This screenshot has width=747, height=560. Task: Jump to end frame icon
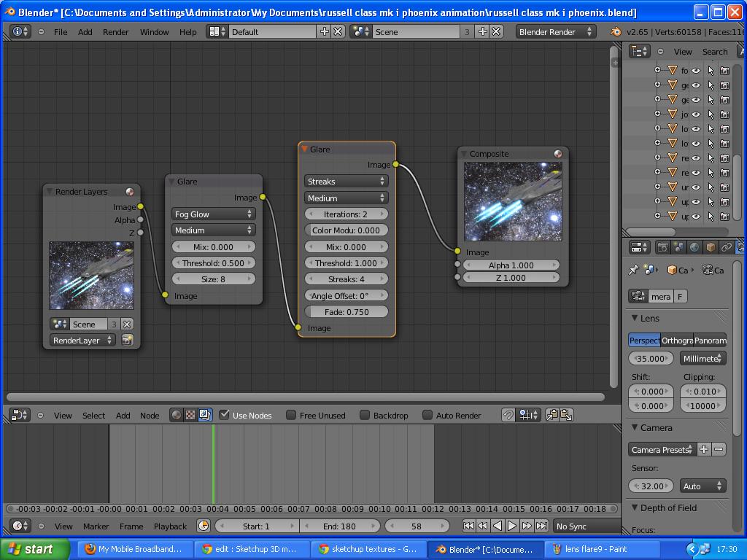pos(541,526)
